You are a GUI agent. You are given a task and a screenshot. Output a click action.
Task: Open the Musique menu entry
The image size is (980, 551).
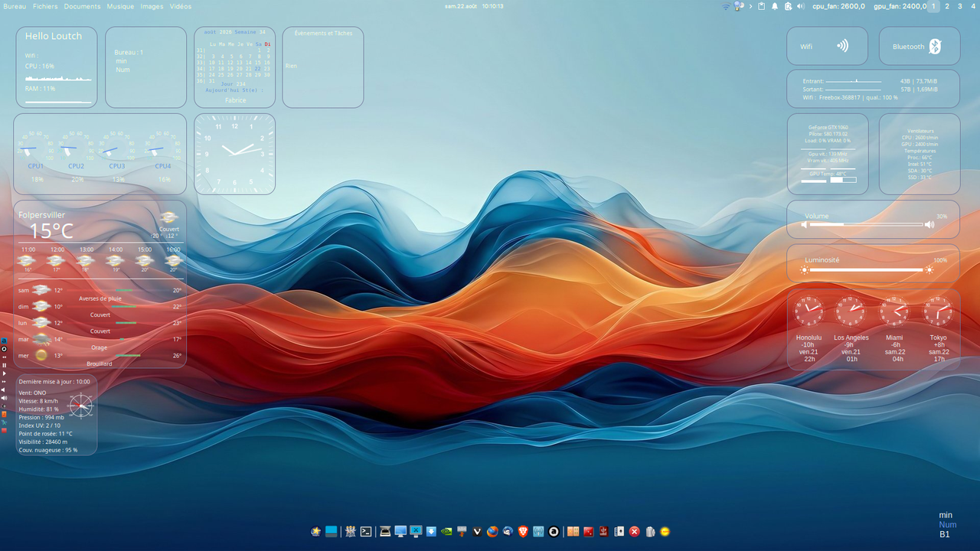point(120,6)
